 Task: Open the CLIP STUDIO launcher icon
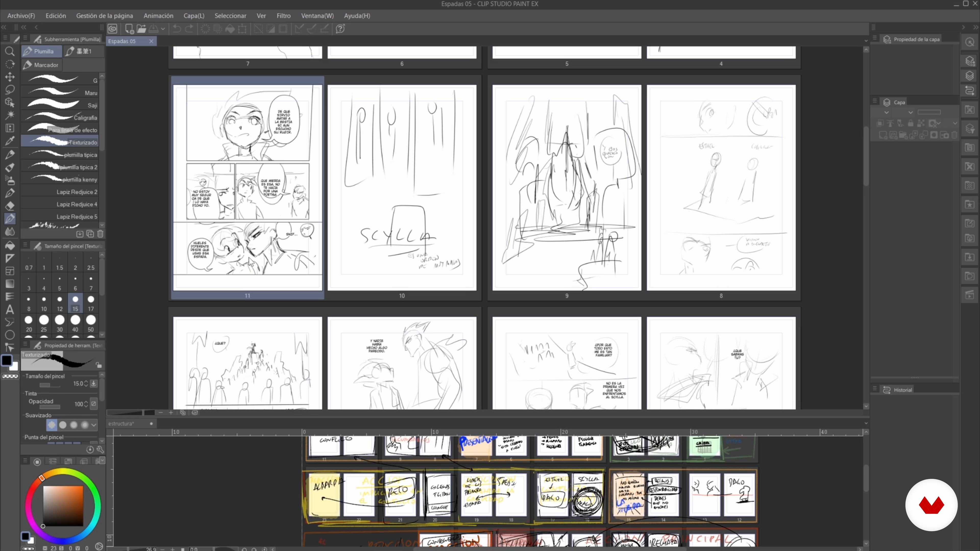(x=113, y=29)
